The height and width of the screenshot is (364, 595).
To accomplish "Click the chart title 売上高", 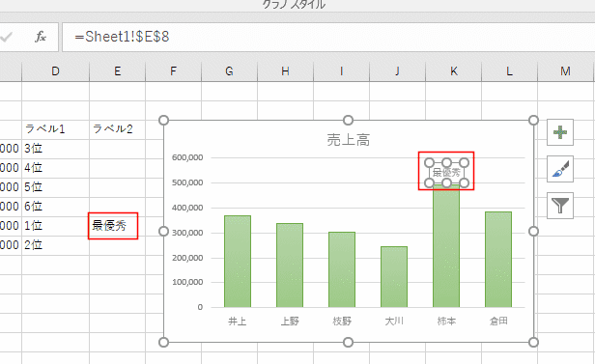I will click(348, 140).
